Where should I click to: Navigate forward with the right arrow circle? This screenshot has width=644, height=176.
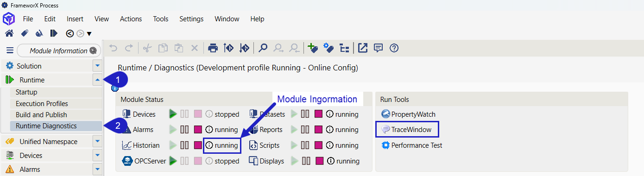(80, 33)
